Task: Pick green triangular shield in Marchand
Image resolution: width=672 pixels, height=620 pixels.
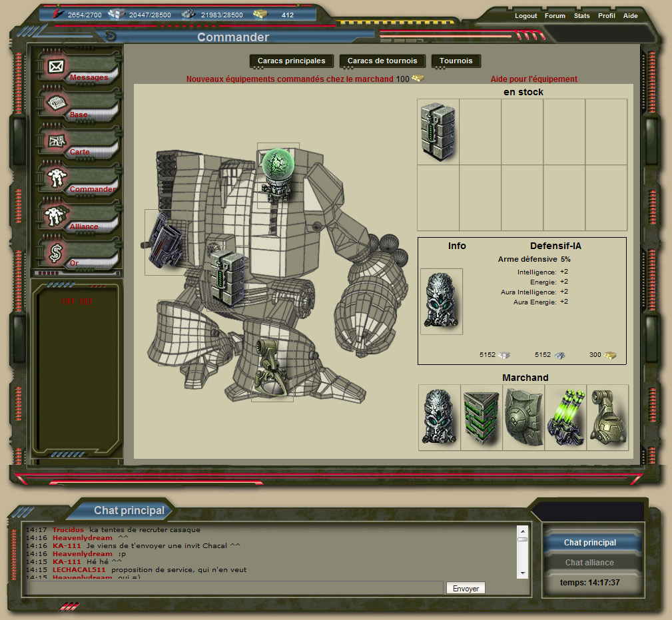Action: [482, 418]
